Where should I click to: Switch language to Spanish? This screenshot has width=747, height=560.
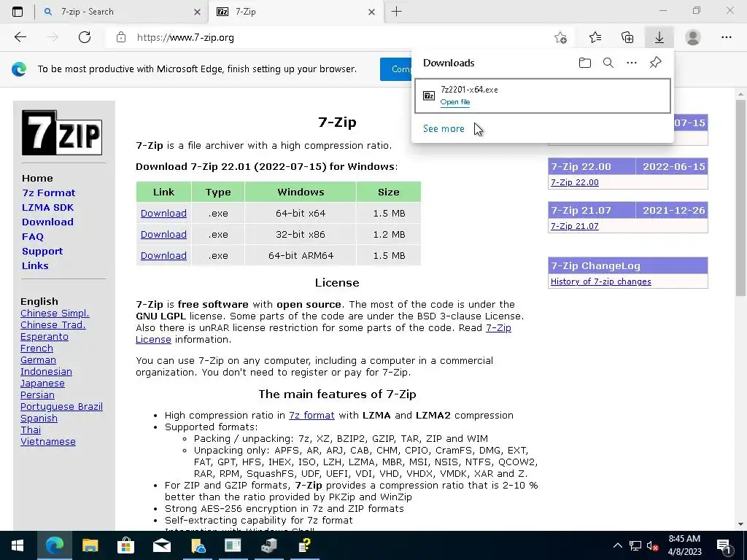(39, 418)
